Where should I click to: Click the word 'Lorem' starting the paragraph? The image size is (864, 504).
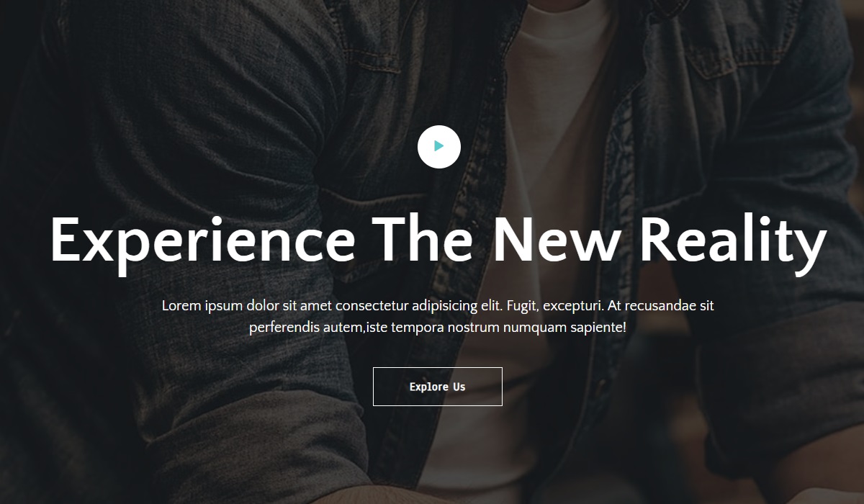[181, 305]
